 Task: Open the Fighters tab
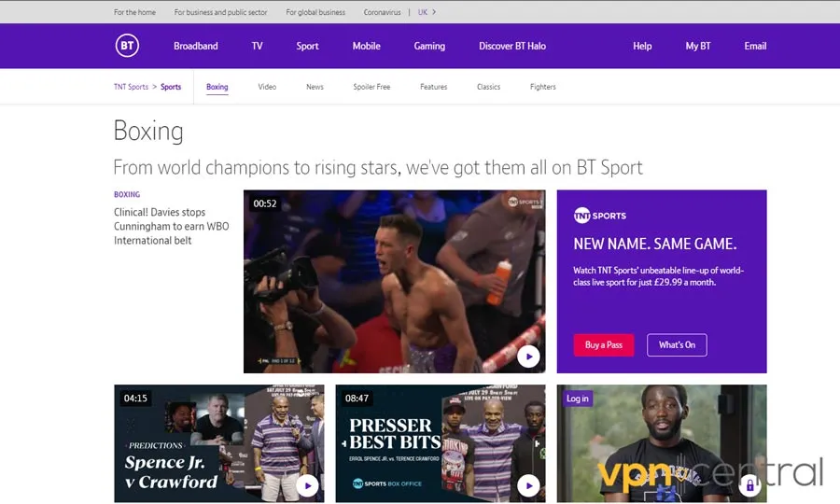click(542, 87)
